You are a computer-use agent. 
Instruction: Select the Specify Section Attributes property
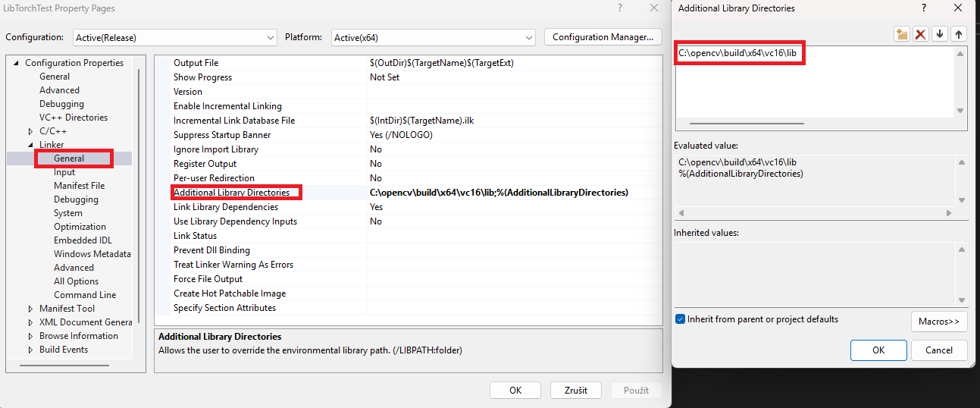(x=224, y=308)
